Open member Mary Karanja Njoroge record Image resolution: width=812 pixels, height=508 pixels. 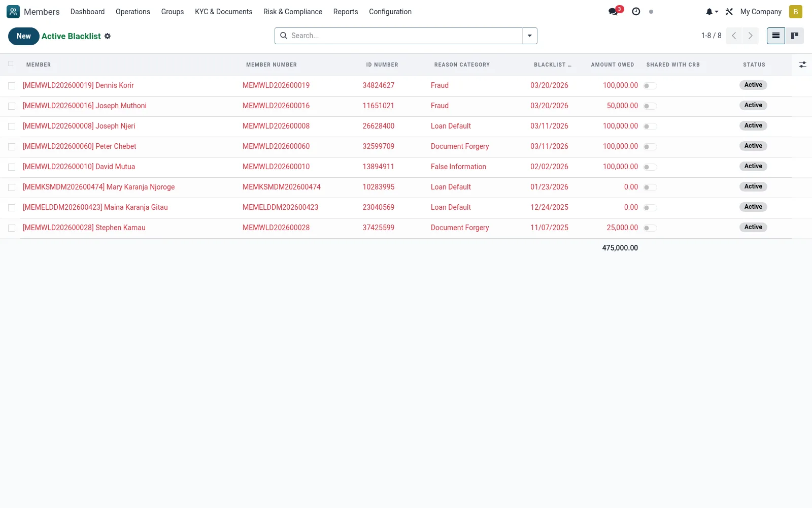(x=98, y=187)
